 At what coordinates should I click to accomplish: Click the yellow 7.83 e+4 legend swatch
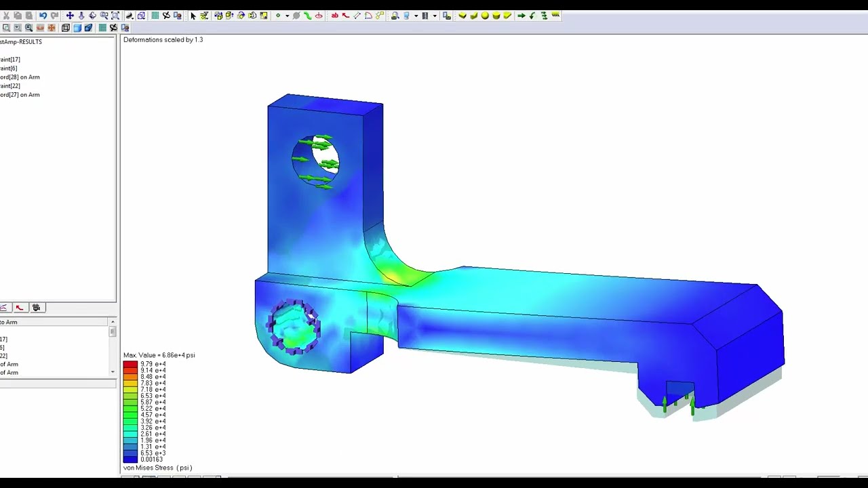tap(130, 384)
